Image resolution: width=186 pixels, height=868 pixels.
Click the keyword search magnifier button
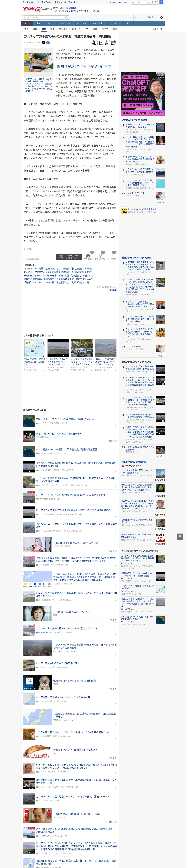click(x=66, y=18)
